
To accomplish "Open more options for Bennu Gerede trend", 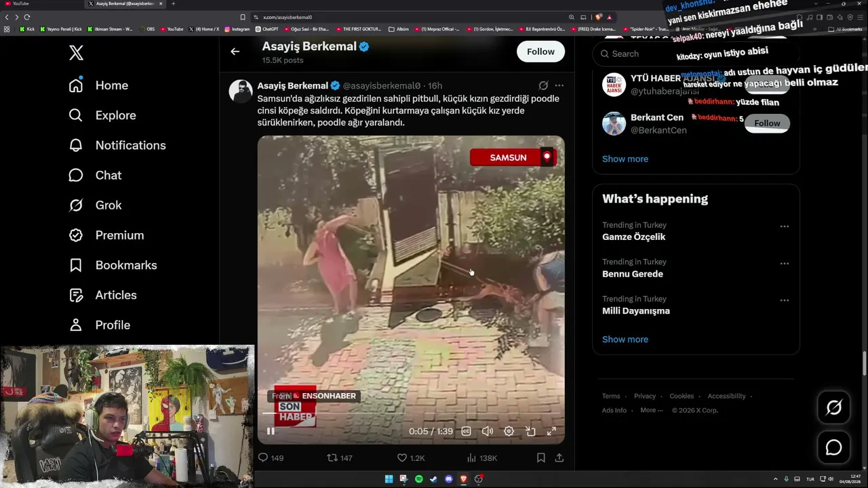I will pos(784,264).
